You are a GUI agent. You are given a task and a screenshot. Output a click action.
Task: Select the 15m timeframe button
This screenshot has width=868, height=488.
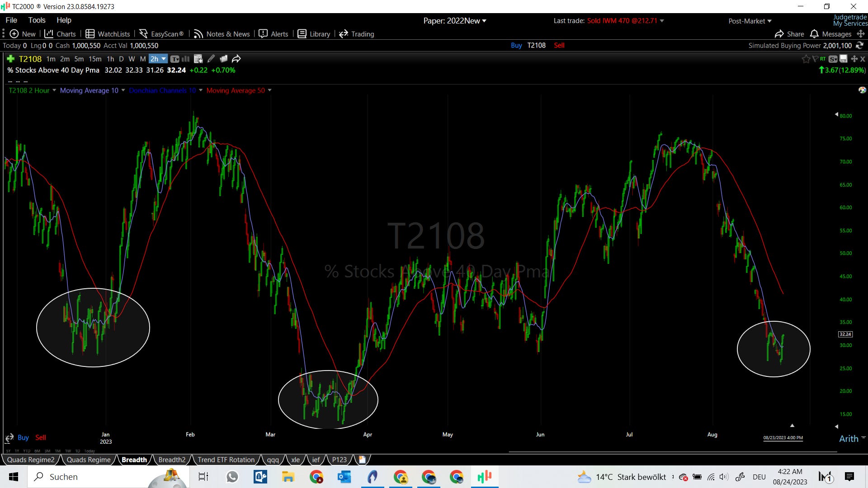(x=95, y=59)
